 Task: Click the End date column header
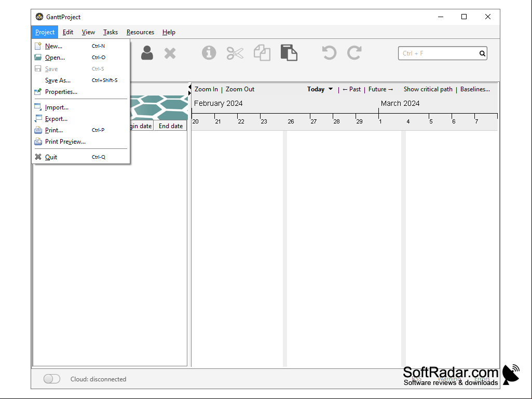click(170, 126)
